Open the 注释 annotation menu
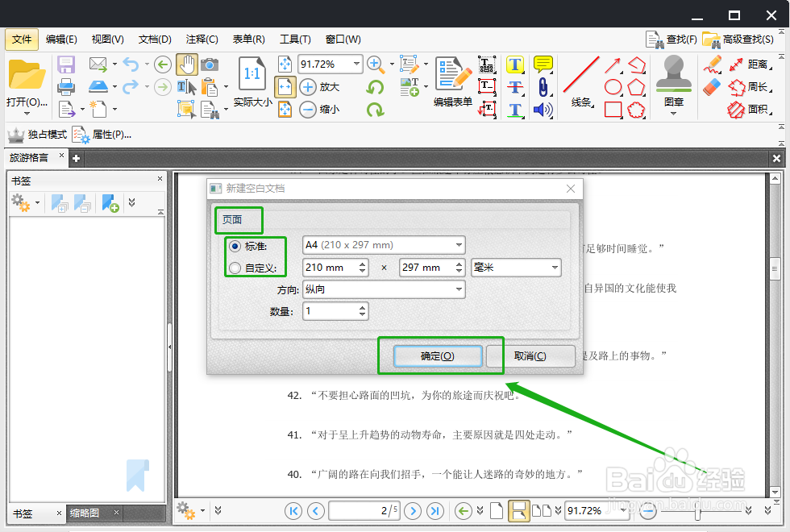 [202, 39]
